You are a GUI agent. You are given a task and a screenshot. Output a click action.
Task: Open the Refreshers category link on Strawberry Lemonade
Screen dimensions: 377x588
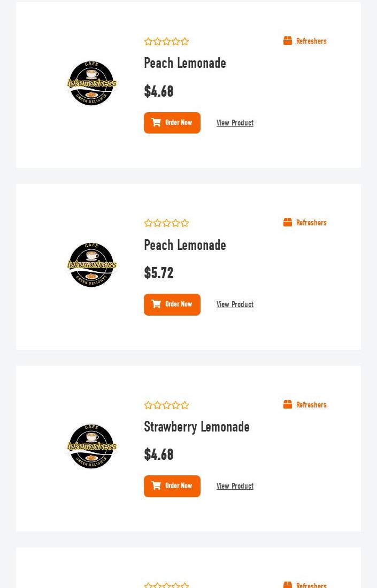pos(311,405)
